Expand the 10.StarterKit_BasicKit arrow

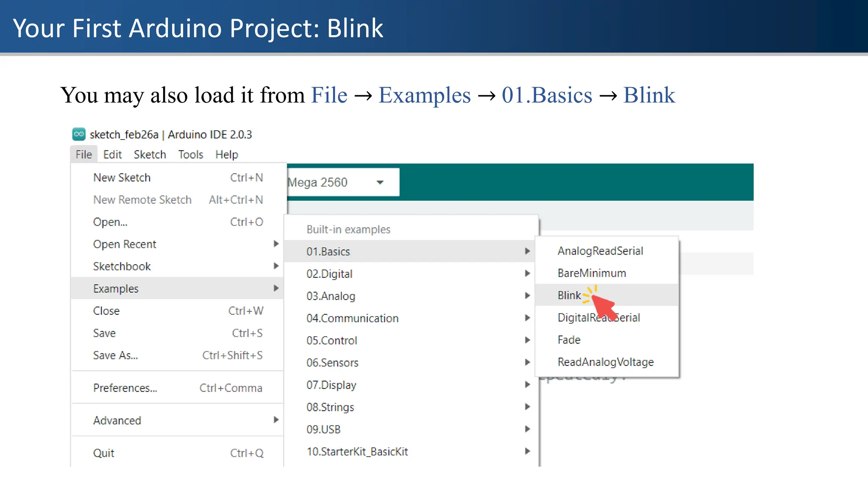[x=527, y=452]
